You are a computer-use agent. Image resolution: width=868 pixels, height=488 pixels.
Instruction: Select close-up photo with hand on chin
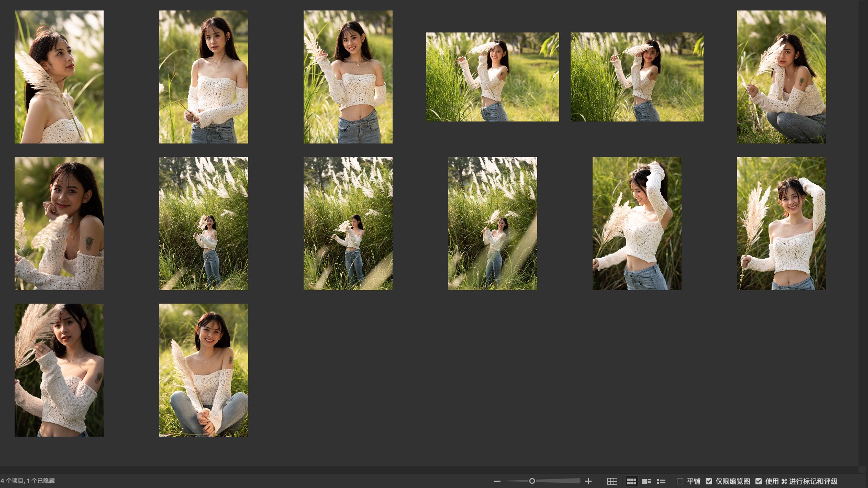[x=59, y=224]
